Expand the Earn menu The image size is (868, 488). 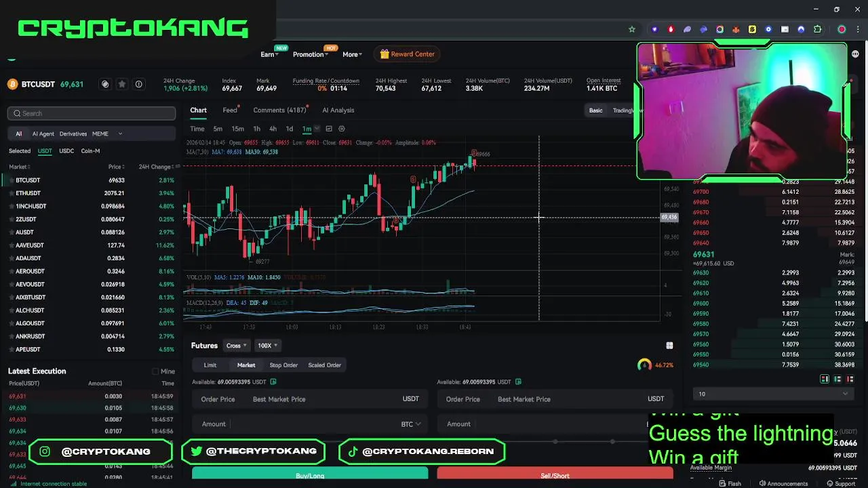269,54
